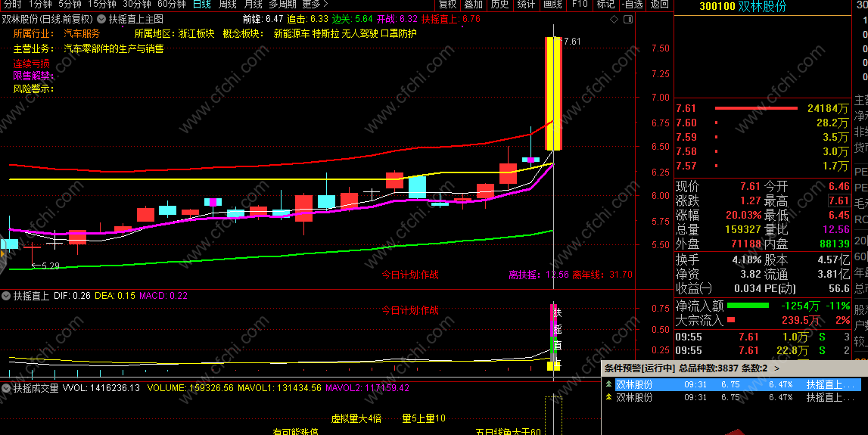Click the 连续亏损 warning text
868x435 pixels.
pos(32,64)
